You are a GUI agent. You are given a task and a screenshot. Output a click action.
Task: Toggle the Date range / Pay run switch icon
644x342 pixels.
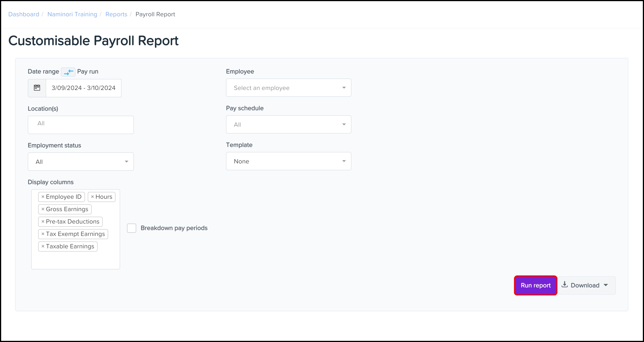(68, 72)
